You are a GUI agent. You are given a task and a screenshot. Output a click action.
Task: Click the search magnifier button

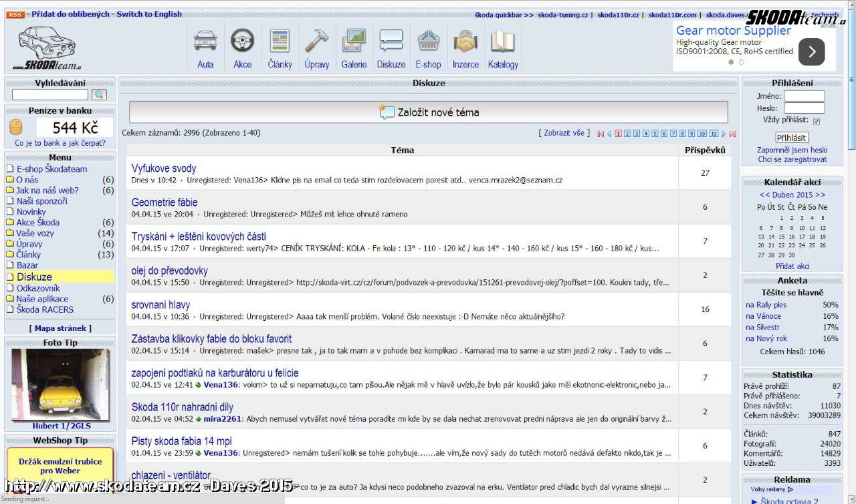point(99,95)
